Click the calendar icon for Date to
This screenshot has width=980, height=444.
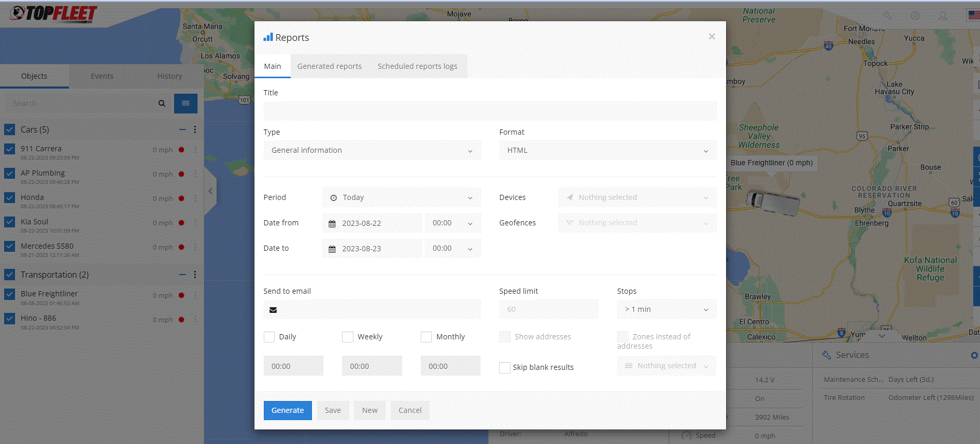point(332,249)
